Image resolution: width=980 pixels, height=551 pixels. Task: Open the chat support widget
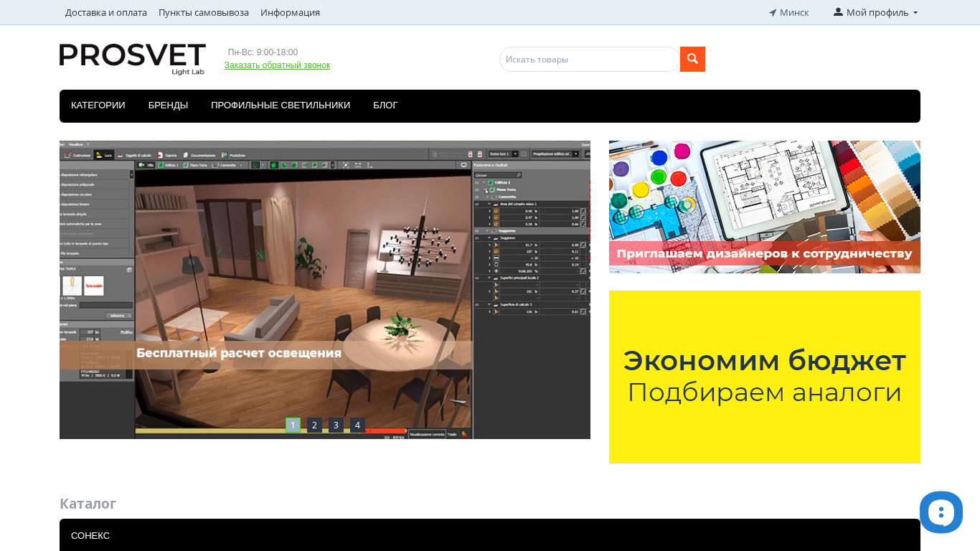pos(941,512)
